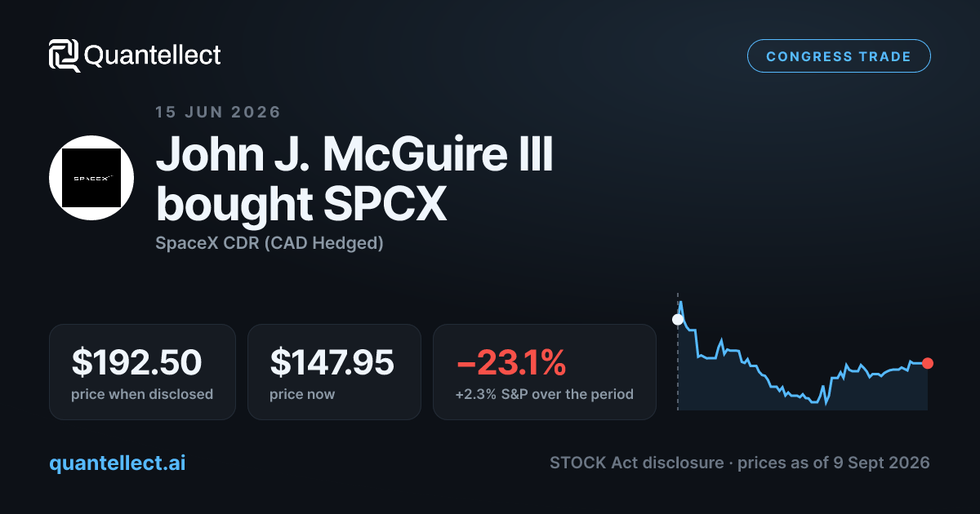Click the Quantellect brand name text

(153, 55)
